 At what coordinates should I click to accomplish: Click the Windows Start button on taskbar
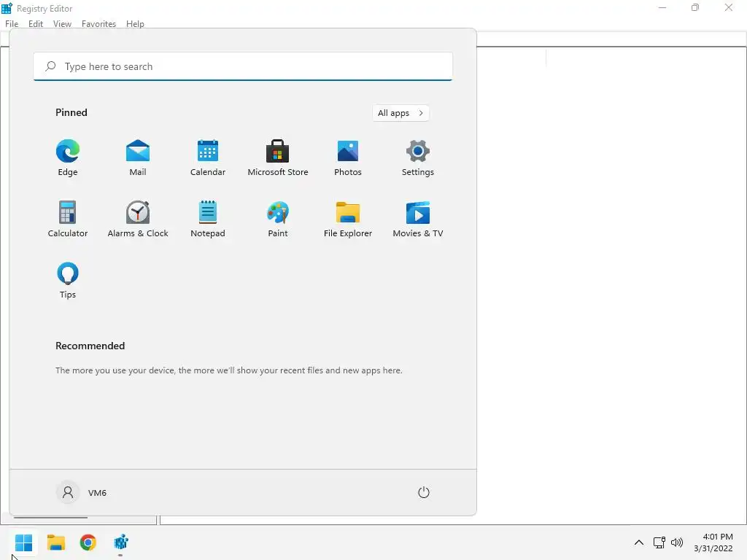(24, 542)
